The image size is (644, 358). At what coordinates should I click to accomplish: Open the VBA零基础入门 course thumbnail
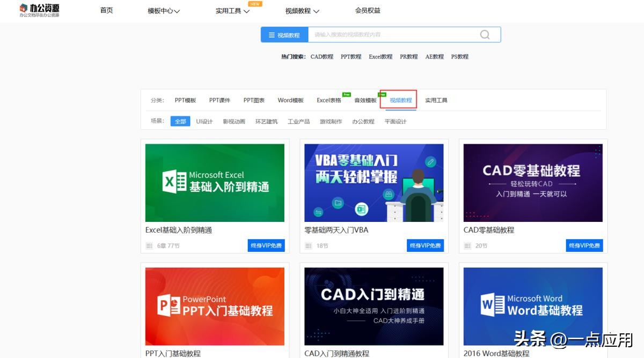pyautogui.click(x=374, y=183)
